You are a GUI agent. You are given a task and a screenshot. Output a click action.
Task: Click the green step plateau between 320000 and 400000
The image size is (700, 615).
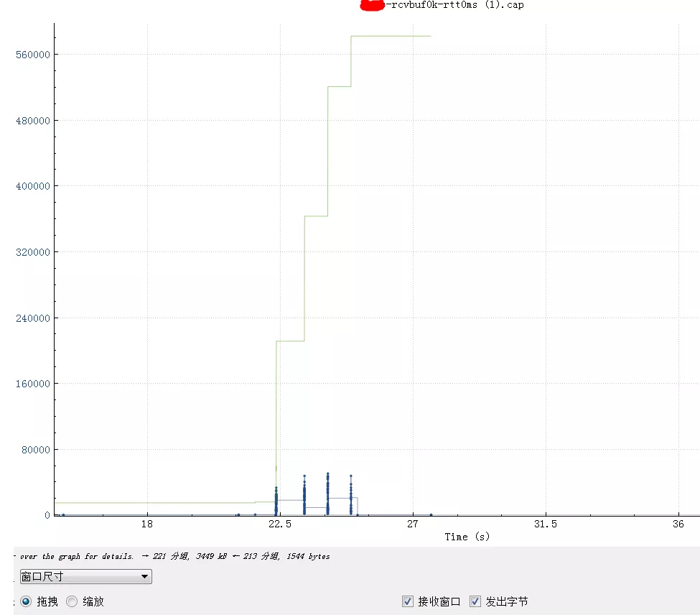[316, 216]
